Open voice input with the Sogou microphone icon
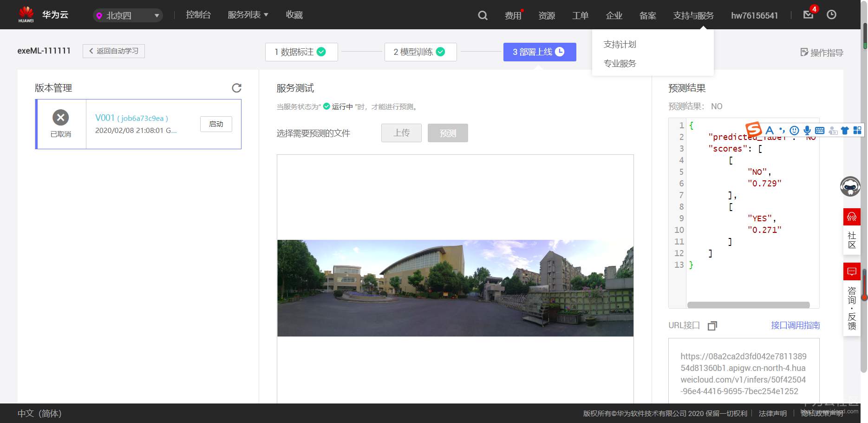Screen dimensions: 868x423 [807, 131]
